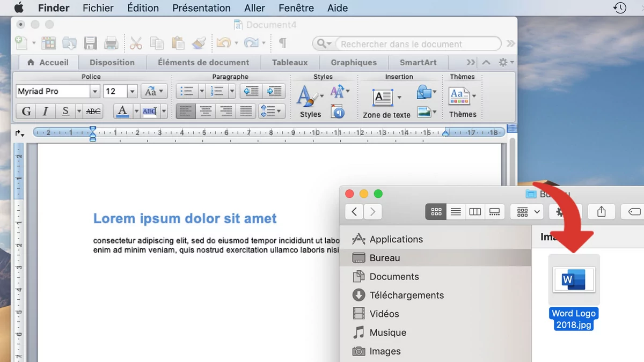Image resolution: width=644 pixels, height=362 pixels.
Task: Justify the paragraph text
Action: pyautogui.click(x=246, y=111)
